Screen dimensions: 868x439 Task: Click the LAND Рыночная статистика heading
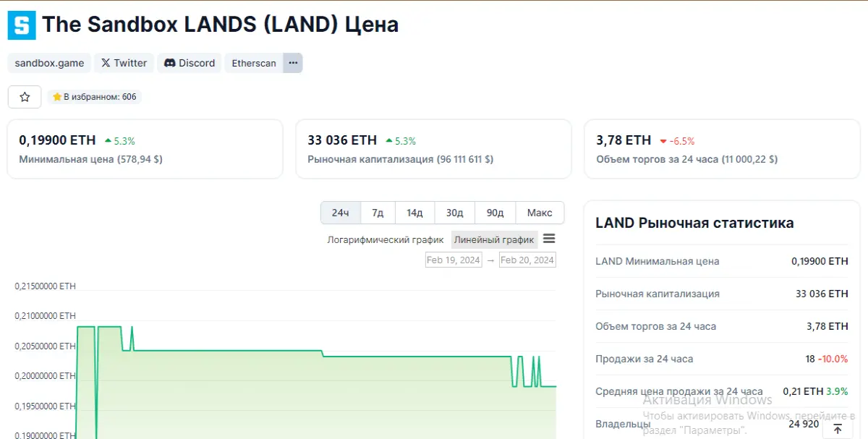(694, 223)
